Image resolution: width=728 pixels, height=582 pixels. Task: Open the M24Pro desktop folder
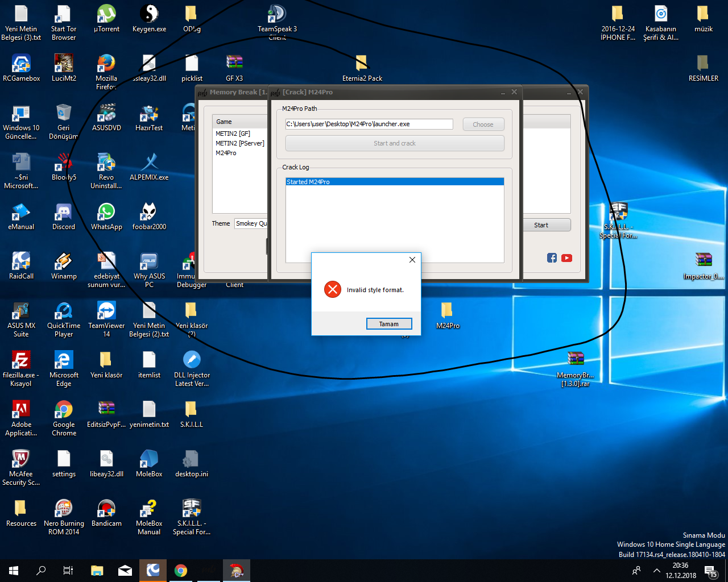[x=448, y=315]
